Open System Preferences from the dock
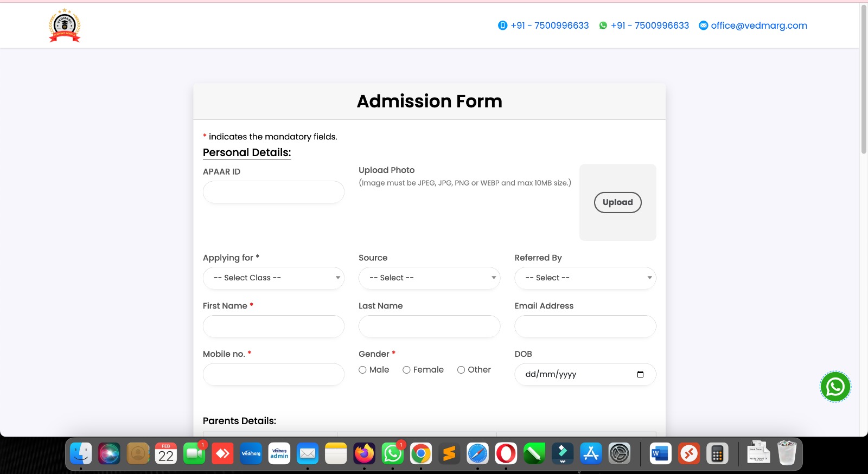The image size is (868, 474). (619, 453)
